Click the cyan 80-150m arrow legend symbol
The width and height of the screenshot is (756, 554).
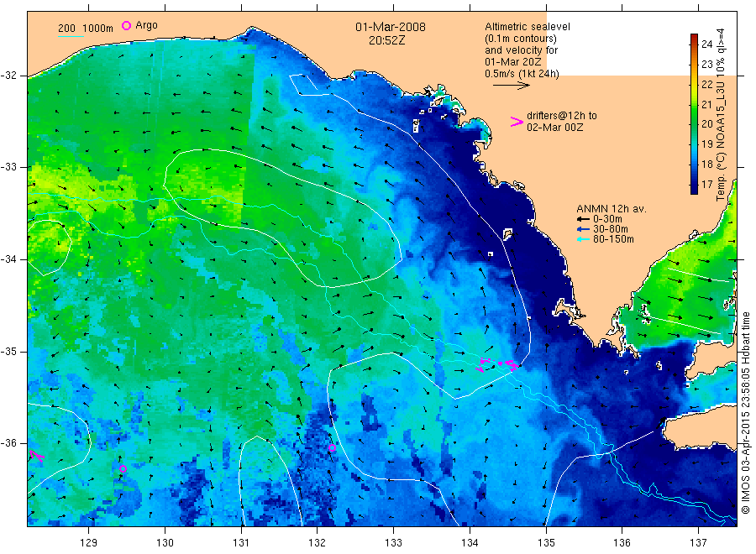coord(584,239)
